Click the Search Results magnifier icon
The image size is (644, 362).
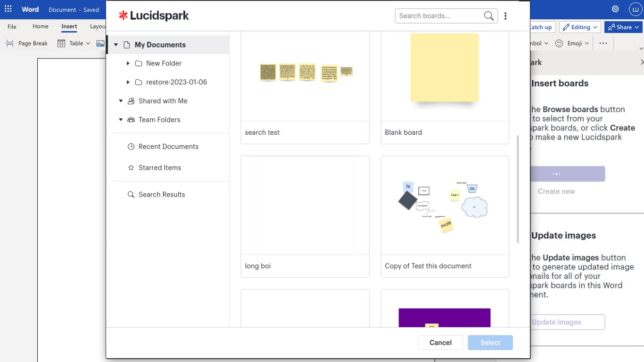pos(131,195)
